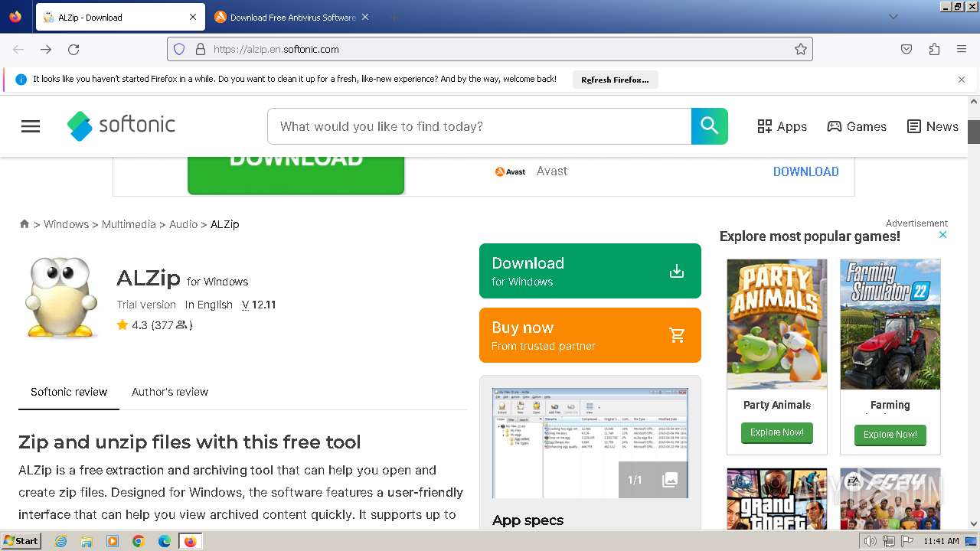Launch Internet Explorer from the taskbar
980x551 pixels.
click(61, 541)
